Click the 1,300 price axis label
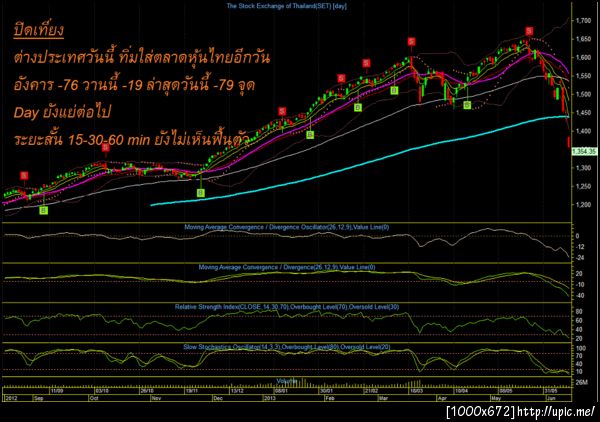 click(x=583, y=168)
